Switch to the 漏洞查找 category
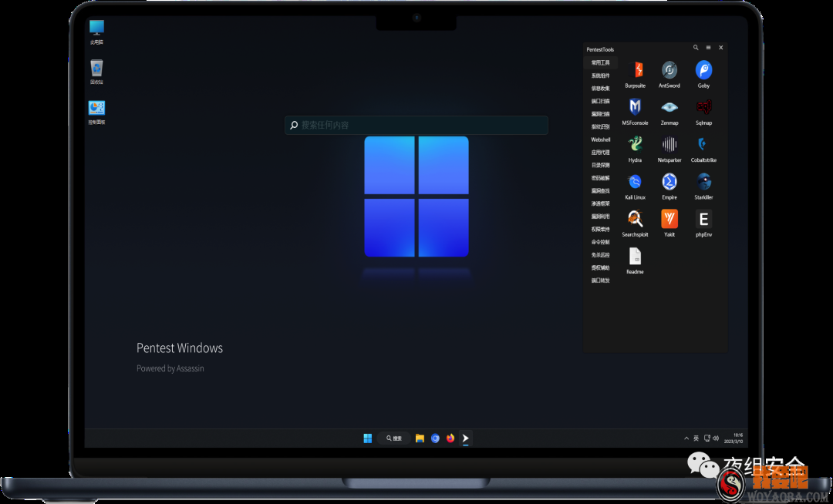 coord(600,191)
